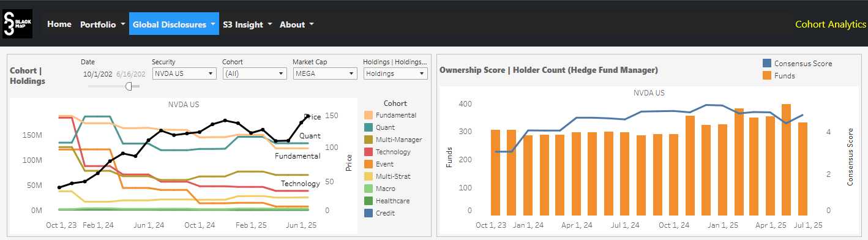Click the Multi-Manager legend label
Viewport: 868px width, 240px height.
398,140
